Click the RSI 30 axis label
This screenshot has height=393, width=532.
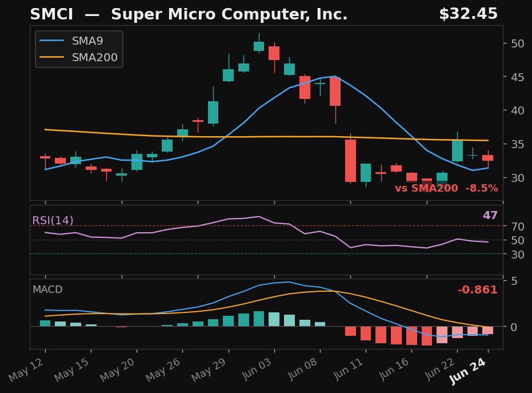517,255
